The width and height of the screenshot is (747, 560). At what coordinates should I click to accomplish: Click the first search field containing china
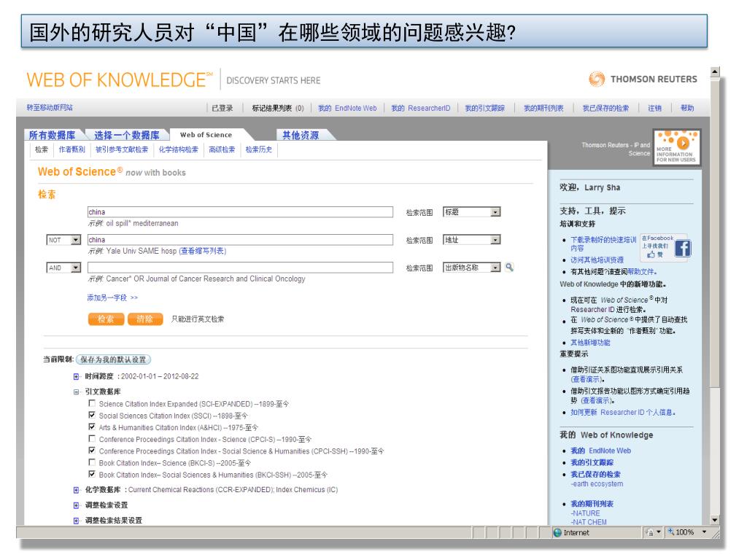(240, 212)
